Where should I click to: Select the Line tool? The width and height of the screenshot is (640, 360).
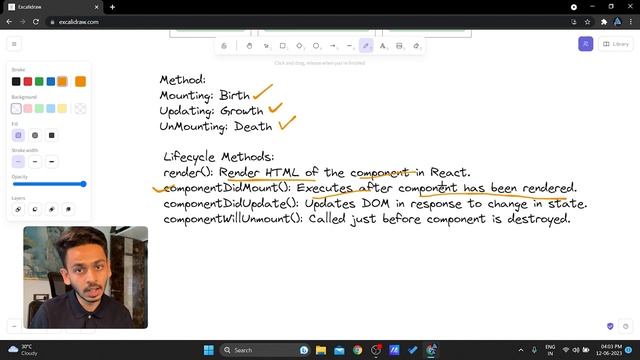349,46
